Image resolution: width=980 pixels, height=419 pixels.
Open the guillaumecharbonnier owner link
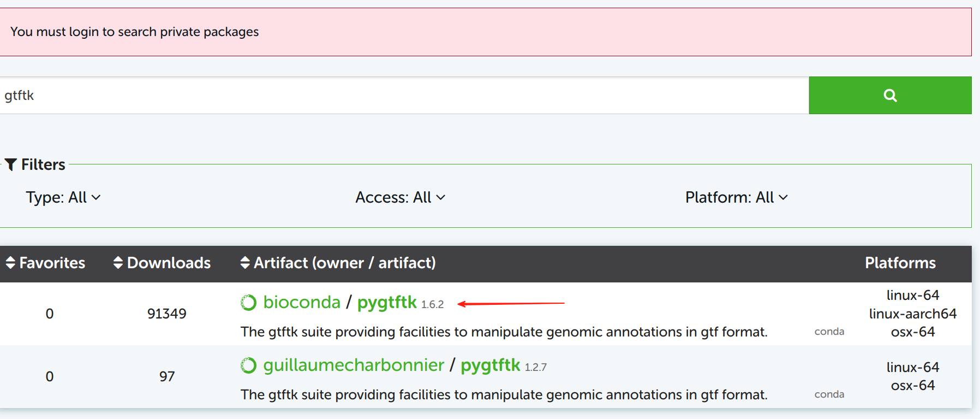point(354,365)
